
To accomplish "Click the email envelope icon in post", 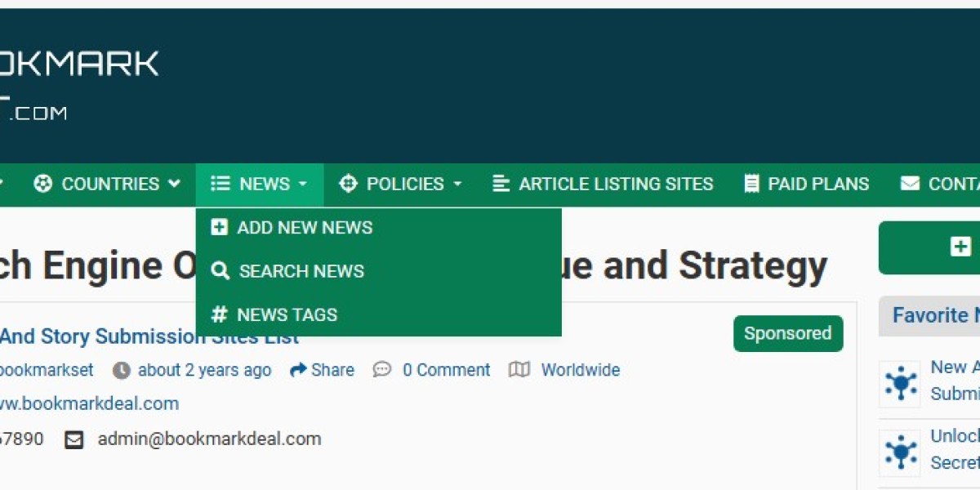I will pyautogui.click(x=73, y=439).
